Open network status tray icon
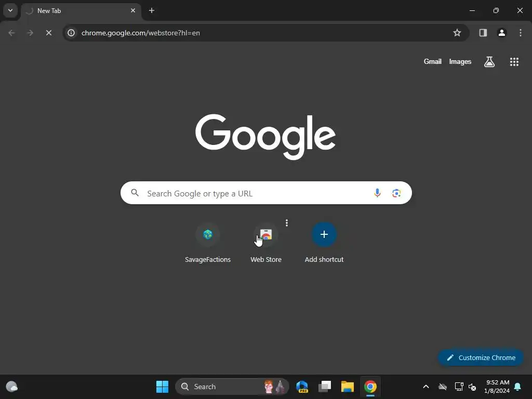 (x=459, y=387)
